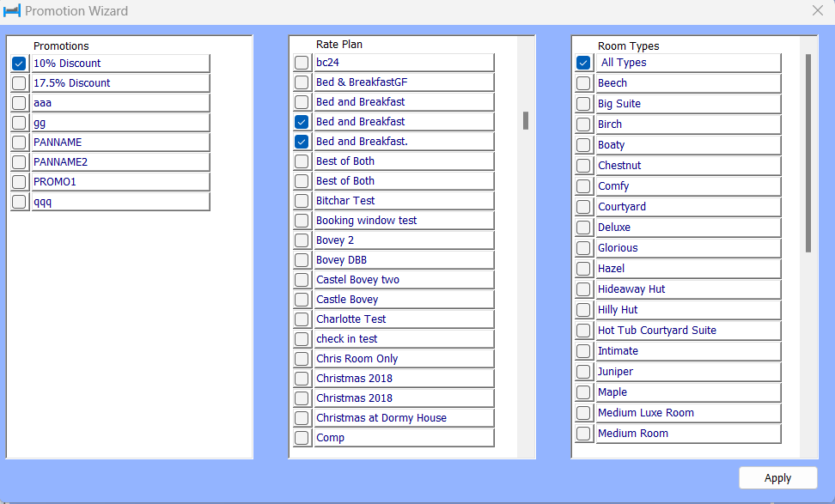Enable the aaa promotion checkbox
The image size is (835, 504).
click(19, 103)
